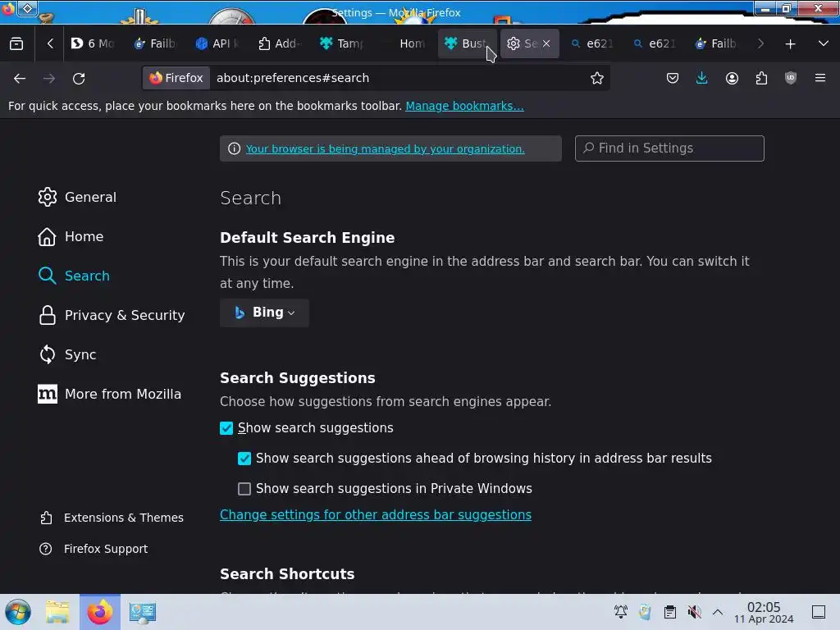Screen dimensions: 840x630
Task: Switch to the first 'Failb' tab
Action: pos(155,43)
